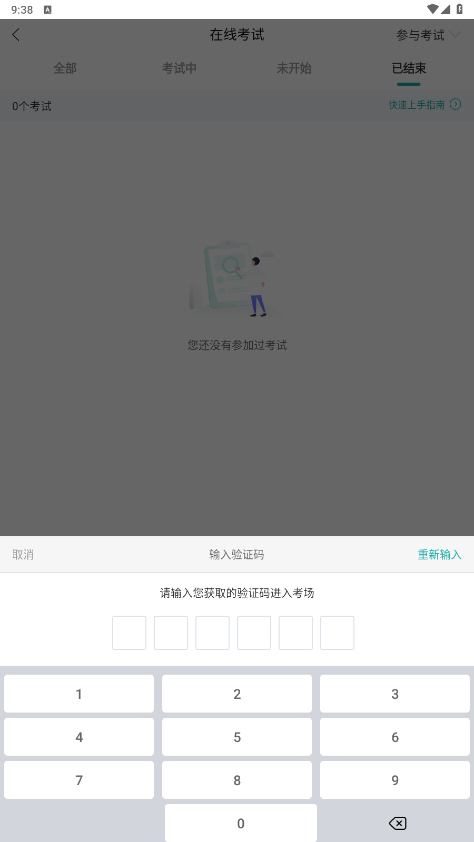
Task: Tap the number 9 key
Action: [x=395, y=780]
